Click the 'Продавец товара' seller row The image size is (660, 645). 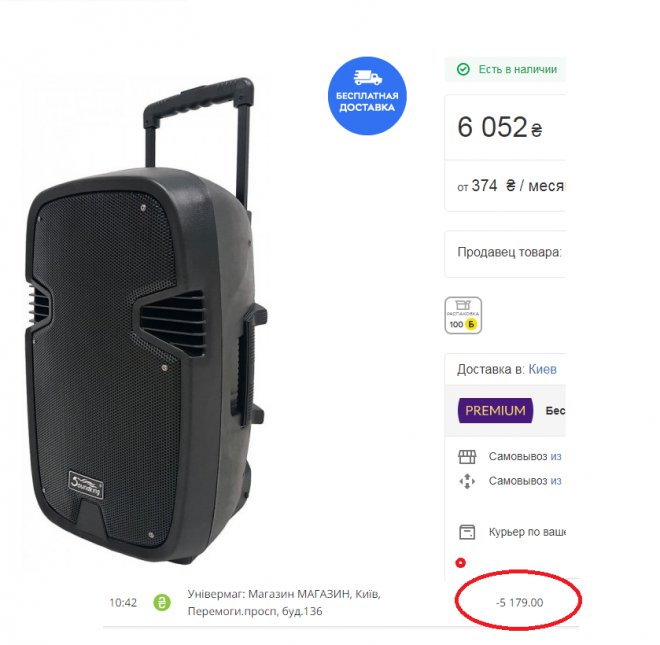pos(509,252)
